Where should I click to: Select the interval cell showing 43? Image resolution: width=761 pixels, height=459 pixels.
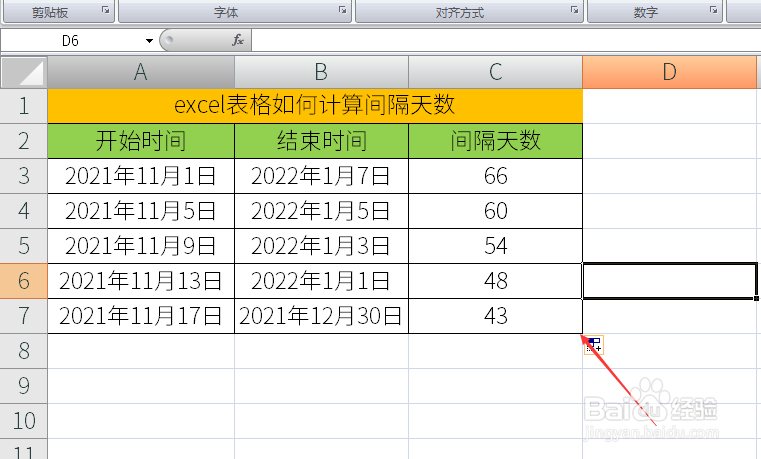point(496,316)
